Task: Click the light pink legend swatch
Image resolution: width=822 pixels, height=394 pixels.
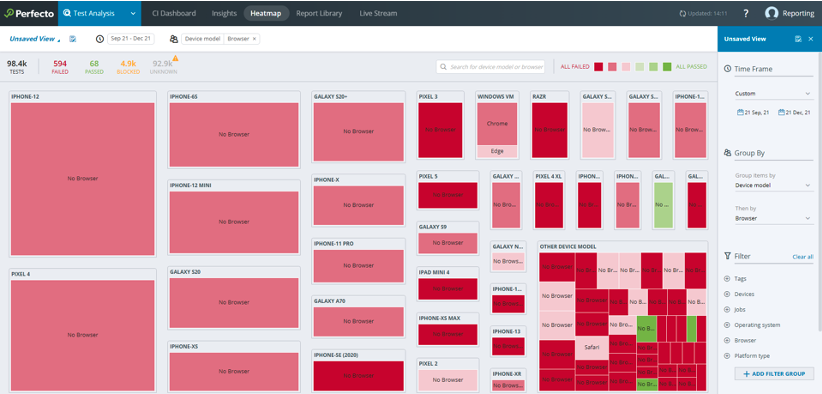Action: [x=626, y=67]
